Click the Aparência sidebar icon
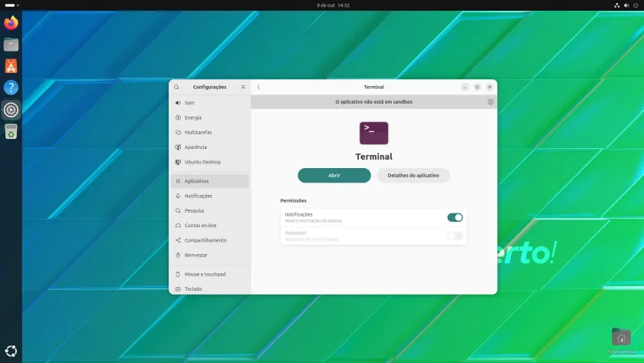 178,147
